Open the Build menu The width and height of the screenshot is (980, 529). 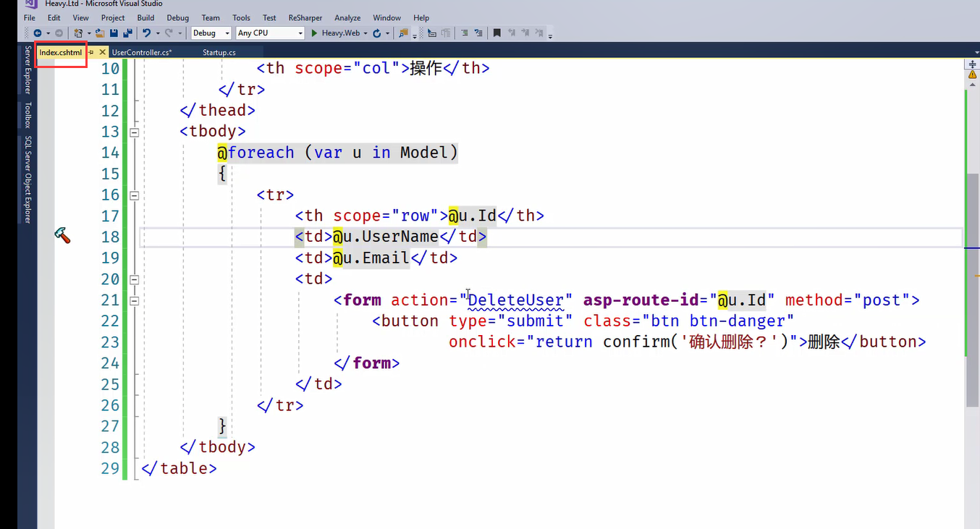[x=145, y=17]
